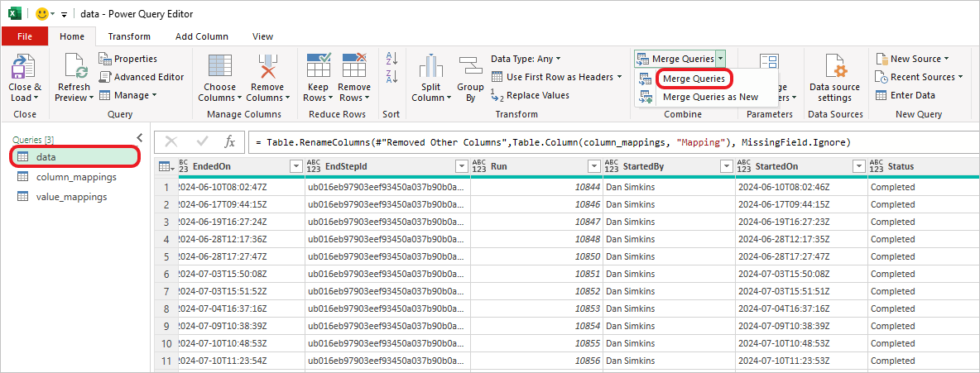Cancel the formula edit (X icon)
The height and width of the screenshot is (373, 980).
(171, 141)
